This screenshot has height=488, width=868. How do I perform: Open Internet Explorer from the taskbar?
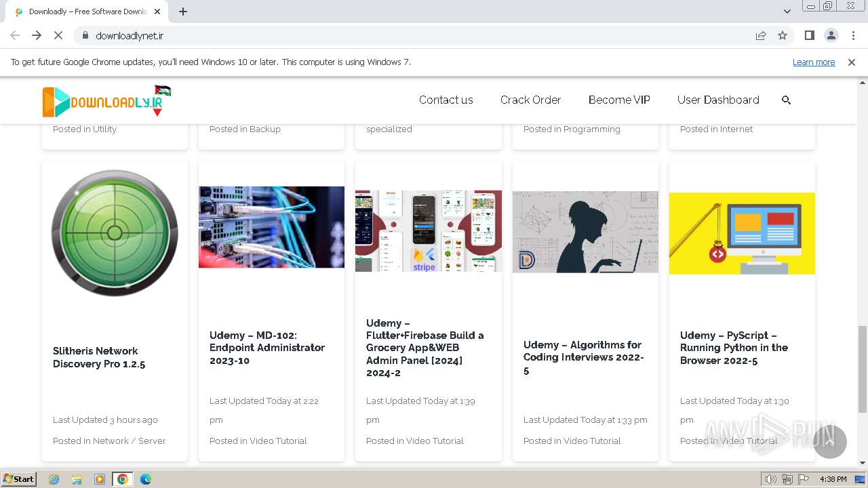54,479
